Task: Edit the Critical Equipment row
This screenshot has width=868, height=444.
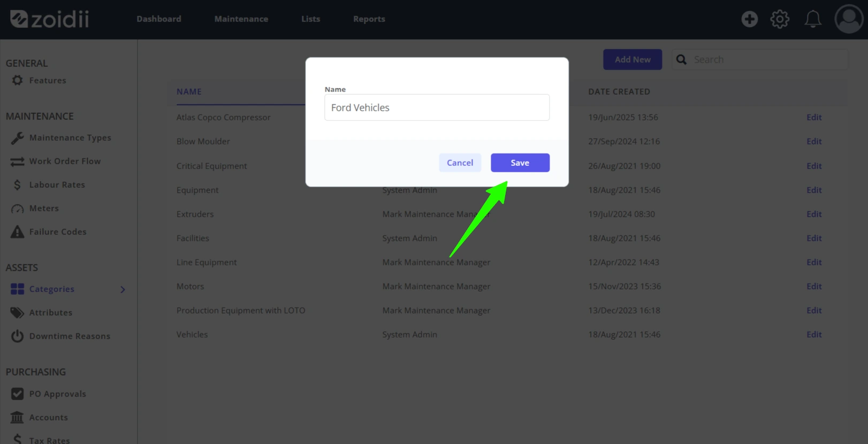Action: pyautogui.click(x=814, y=166)
